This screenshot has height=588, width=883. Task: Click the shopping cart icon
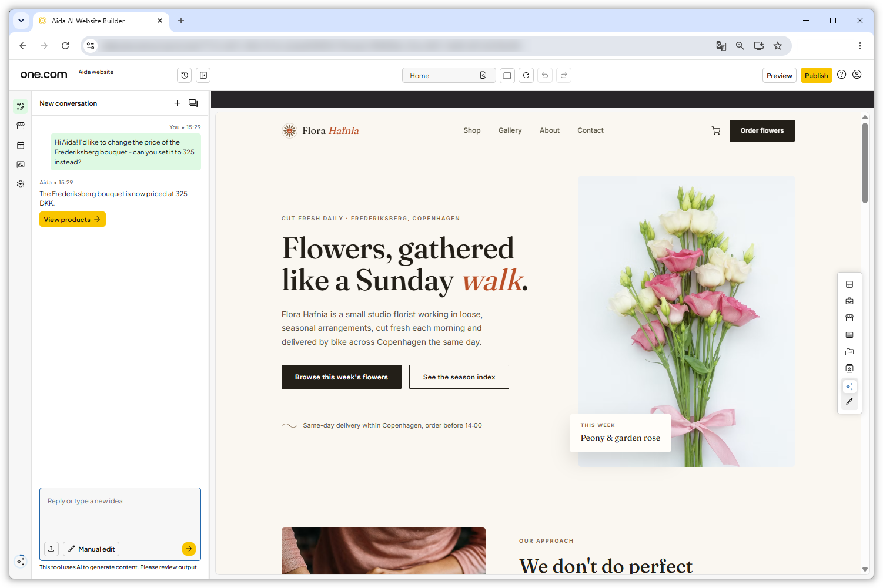click(716, 130)
